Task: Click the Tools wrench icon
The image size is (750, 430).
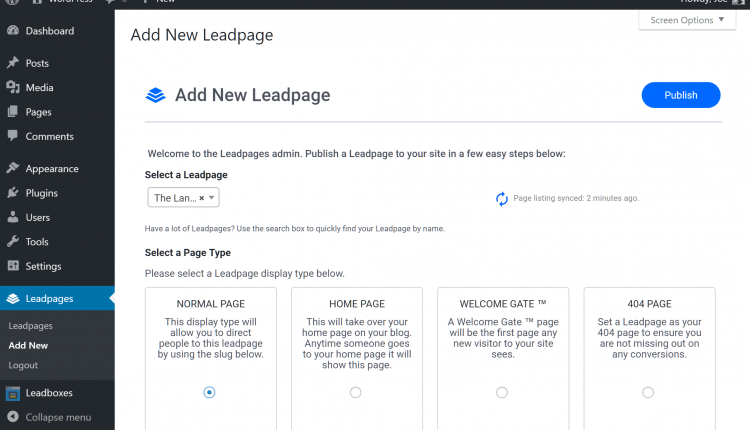Action: tap(13, 241)
